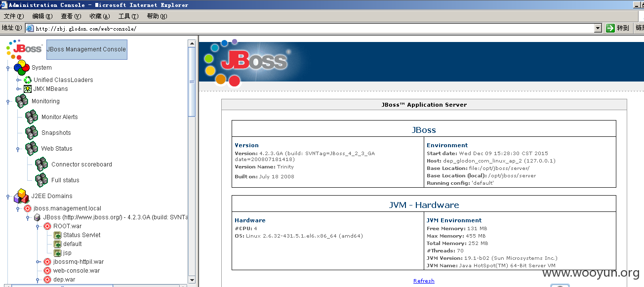
Task: Select the System colored-balls icon
Action: [22, 68]
